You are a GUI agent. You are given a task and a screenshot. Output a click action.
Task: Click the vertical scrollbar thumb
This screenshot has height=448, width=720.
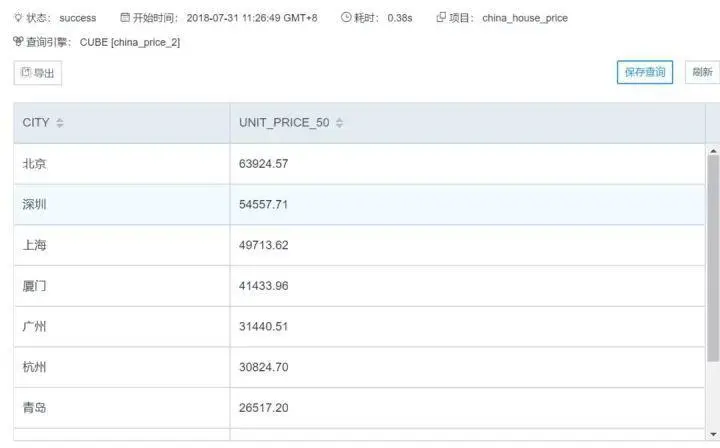[x=713, y=258]
